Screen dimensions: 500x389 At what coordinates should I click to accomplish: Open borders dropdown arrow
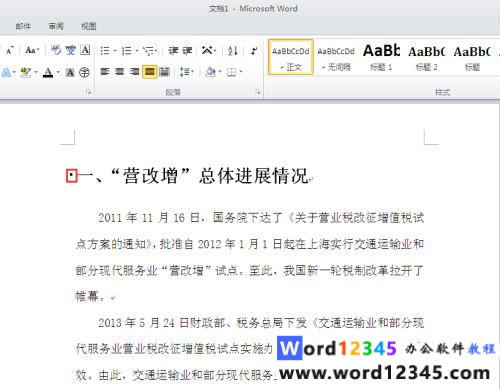241,72
